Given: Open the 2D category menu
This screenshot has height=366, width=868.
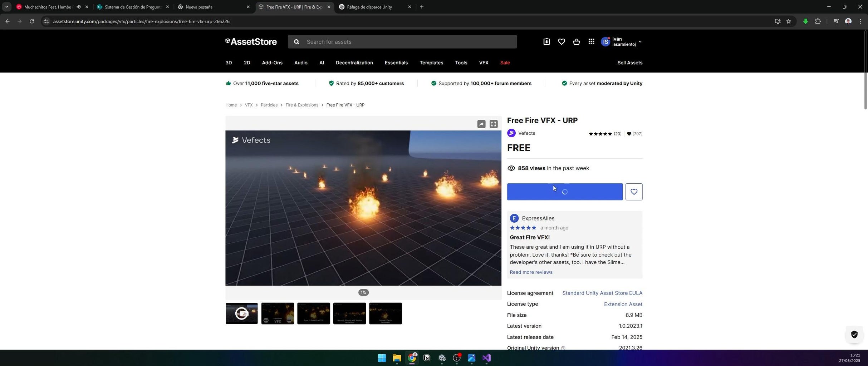Looking at the screenshot, I should pos(247,63).
